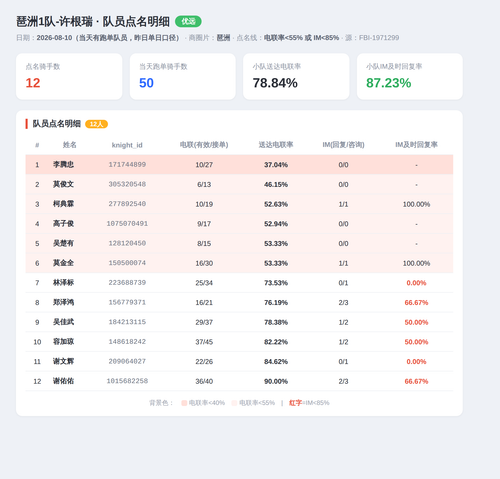Click the 84.62% rate cell
The image size is (500, 479).
[x=276, y=361]
